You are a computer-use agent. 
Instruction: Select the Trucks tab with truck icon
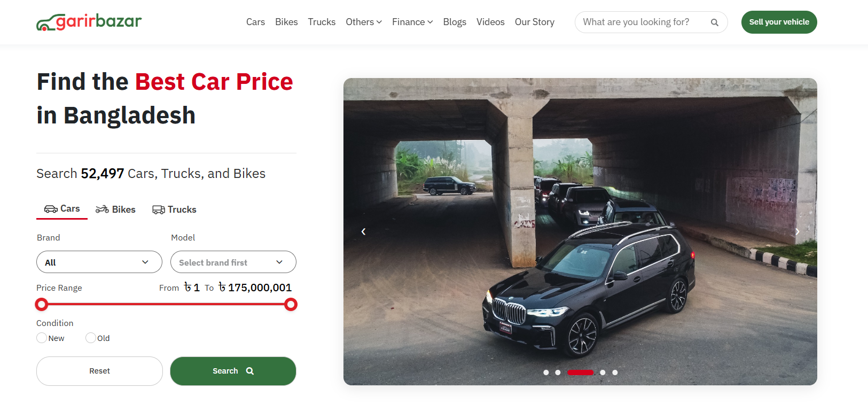(x=174, y=210)
